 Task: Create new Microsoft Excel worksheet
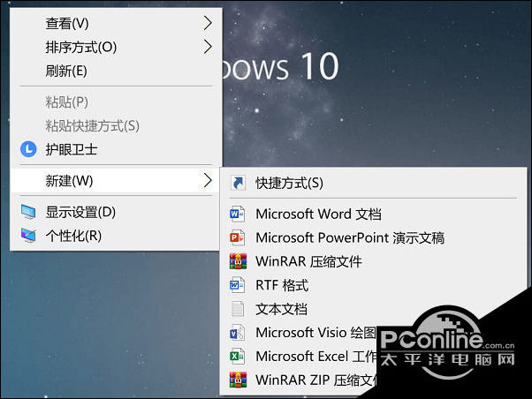click(299, 357)
